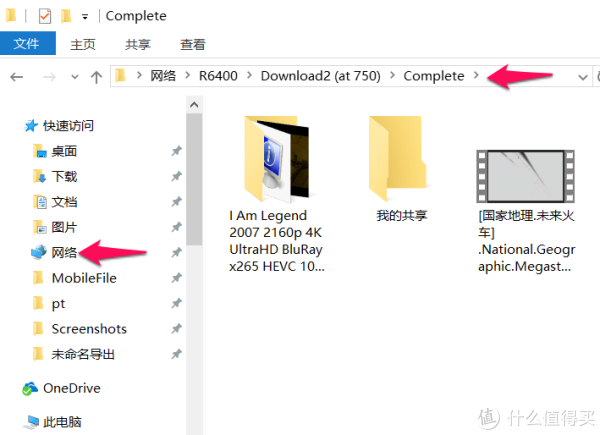Open the 我的共享 folder
The width and height of the screenshot is (600, 435).
point(401,169)
